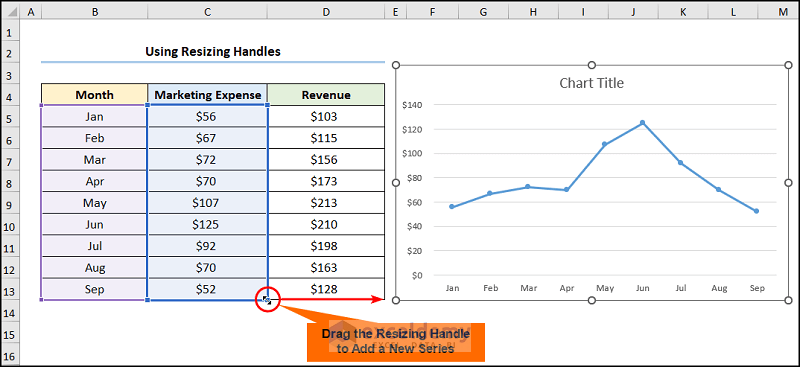Click the $140 vertical axis label
Viewport: 800px width, 367px height.
[411, 105]
